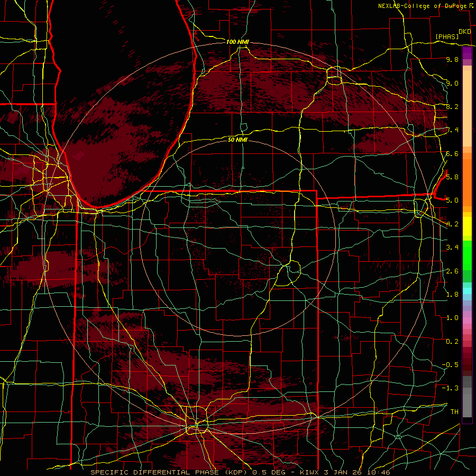
Task: Click the DKD label above color bar
Action: 465,32
